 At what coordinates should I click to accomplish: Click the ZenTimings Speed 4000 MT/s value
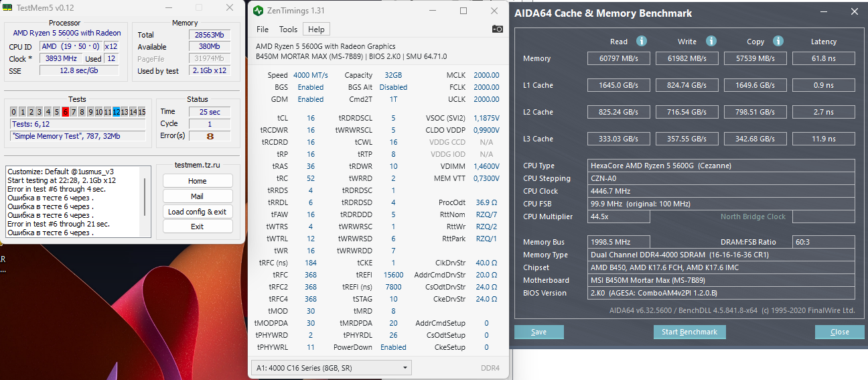click(x=311, y=75)
